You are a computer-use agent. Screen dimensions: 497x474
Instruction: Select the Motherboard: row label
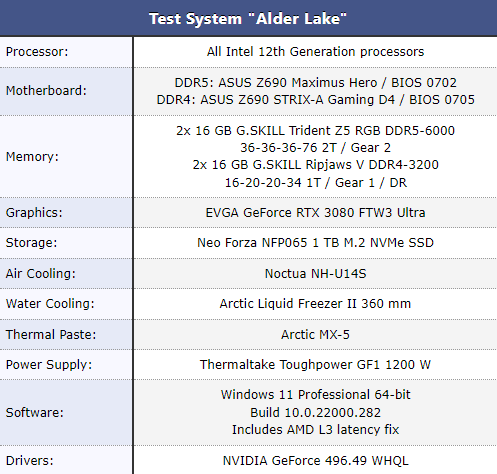click(46, 91)
